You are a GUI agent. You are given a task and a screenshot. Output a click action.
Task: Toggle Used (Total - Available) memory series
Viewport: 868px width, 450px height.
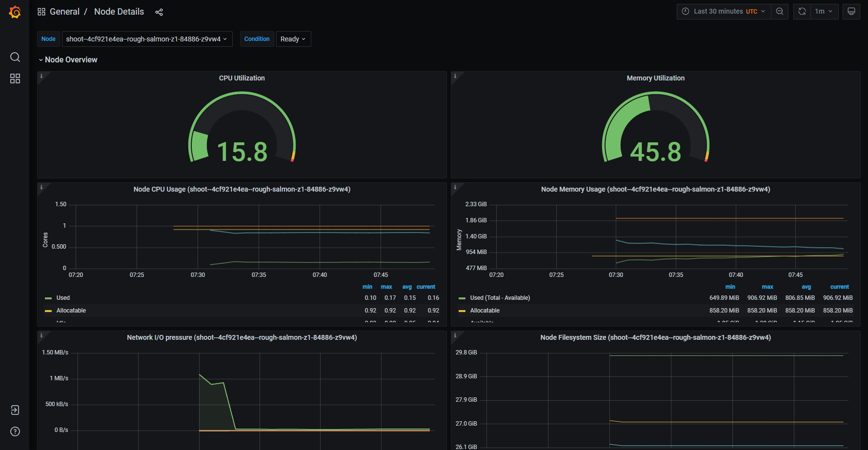tap(500, 298)
